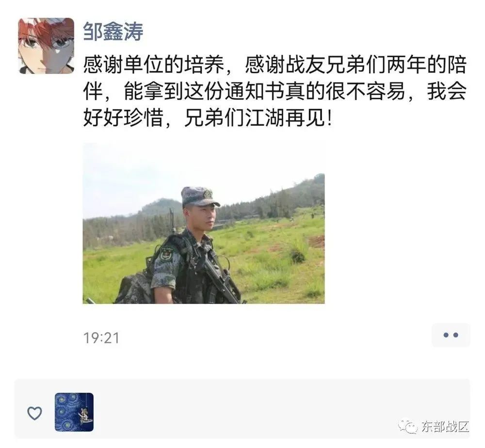Select the post text beginning 感谢单位的培养
This screenshot has width=485, height=448.
275,91
